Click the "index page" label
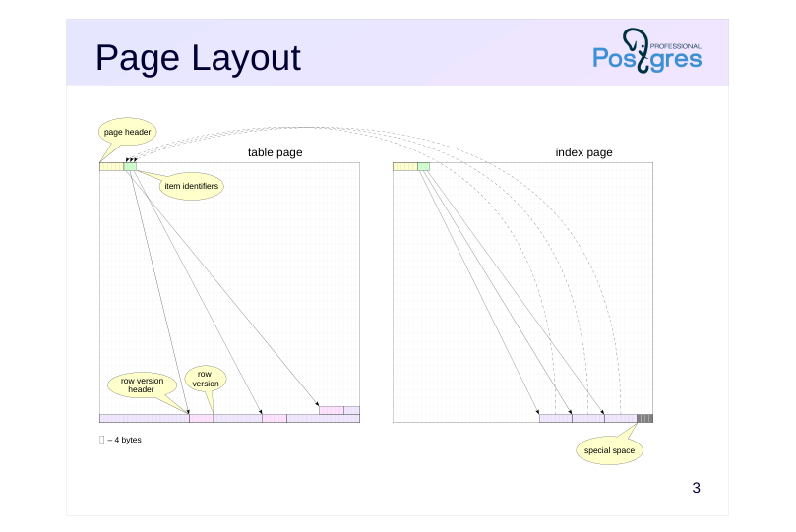The image size is (796, 532). 583,152
